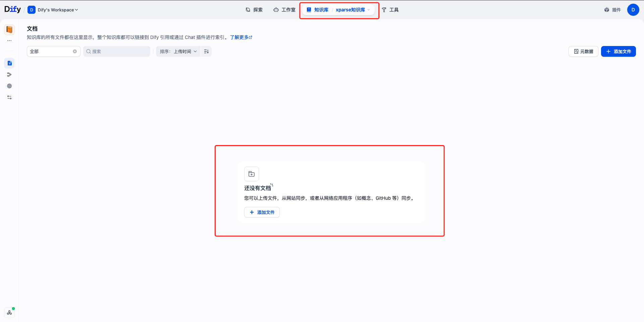This screenshot has height=322, width=644.
Task: Open knowledge base settings target icon
Action: pyautogui.click(x=9, y=86)
